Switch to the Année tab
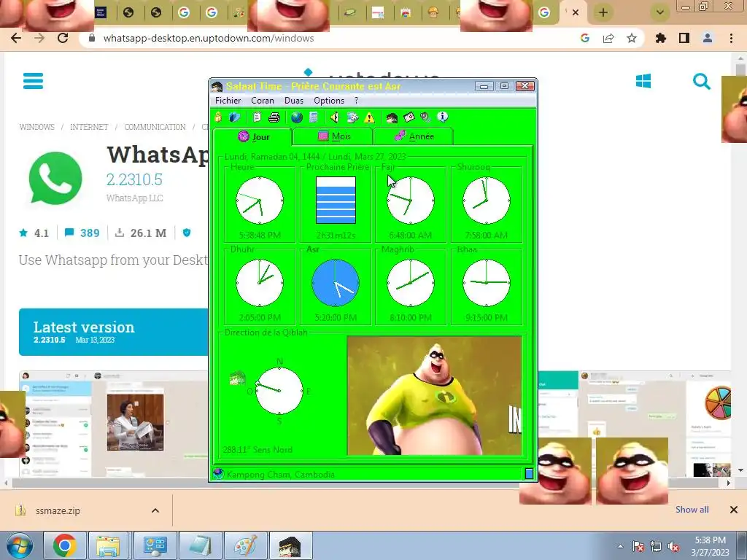Viewport: 747px width, 560px height. tap(414, 136)
